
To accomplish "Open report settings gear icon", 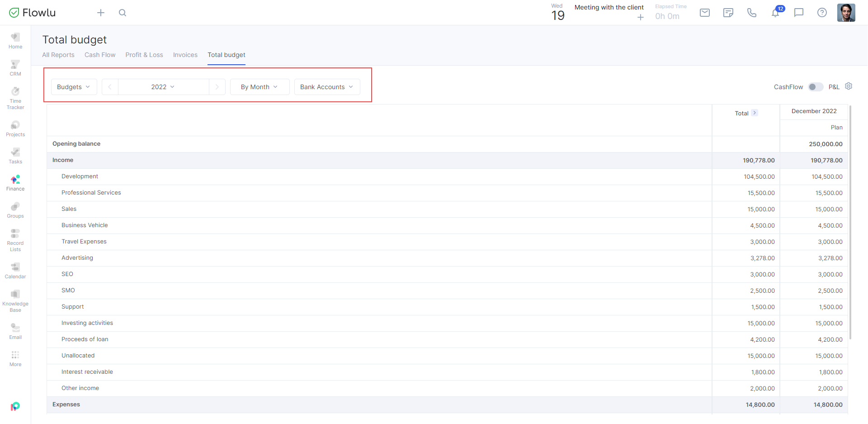I will coord(849,86).
